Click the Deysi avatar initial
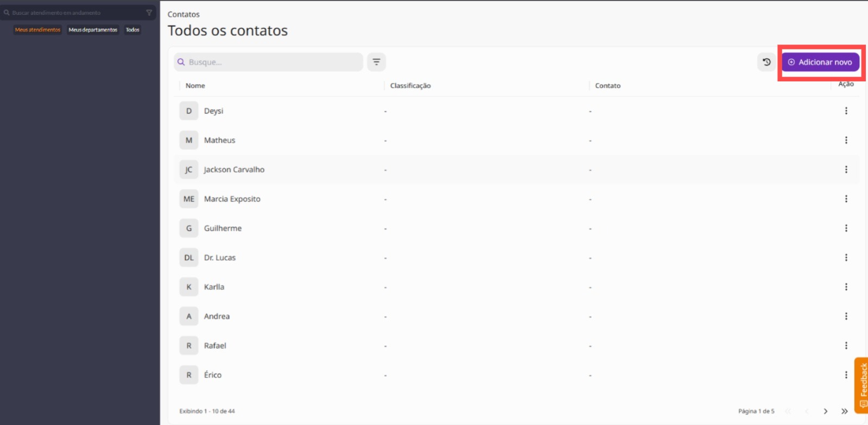This screenshot has width=868, height=425. tap(189, 111)
